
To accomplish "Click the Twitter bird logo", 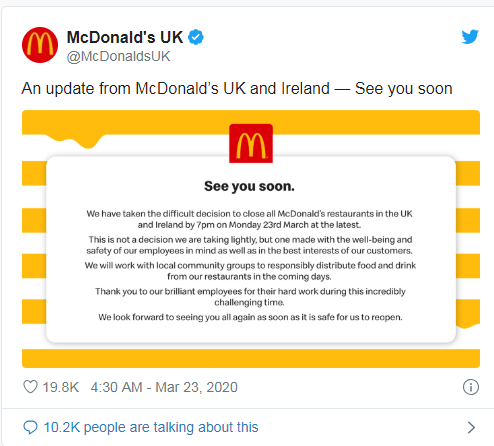I will click(x=470, y=37).
